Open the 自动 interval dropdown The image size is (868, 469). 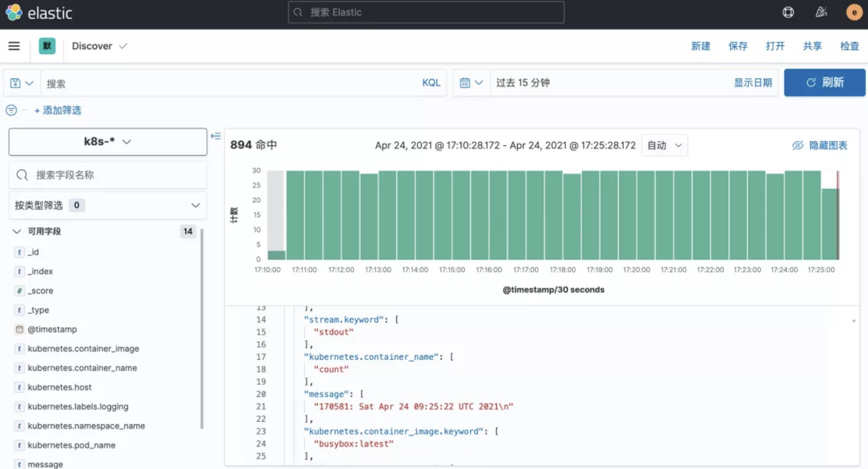pos(664,145)
